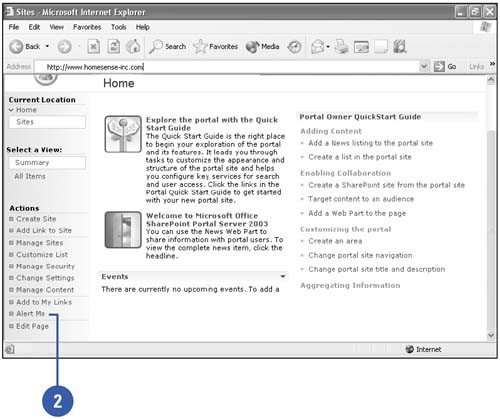This screenshot has width=500, height=419.
Task: Click the Alert Me action link
Action: (31, 314)
